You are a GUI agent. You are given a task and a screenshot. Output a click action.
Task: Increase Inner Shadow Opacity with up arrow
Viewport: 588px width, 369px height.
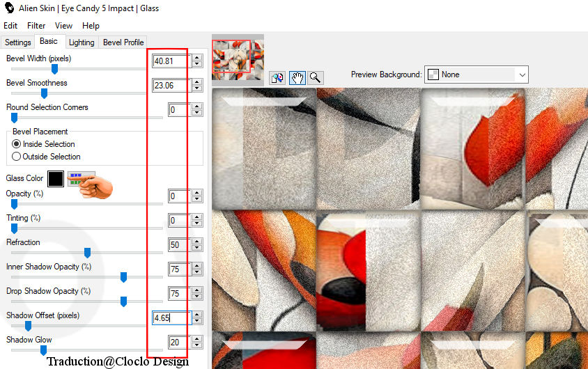point(197,266)
